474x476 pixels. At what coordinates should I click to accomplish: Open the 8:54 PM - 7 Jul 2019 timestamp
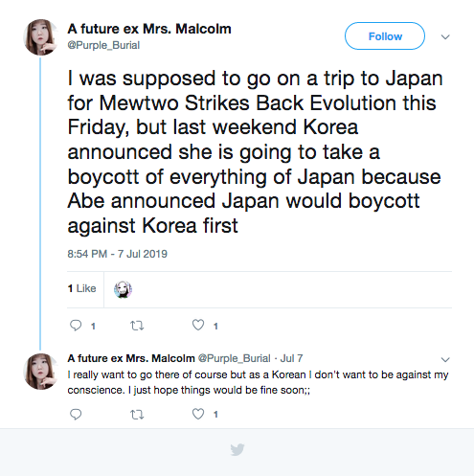(117, 254)
